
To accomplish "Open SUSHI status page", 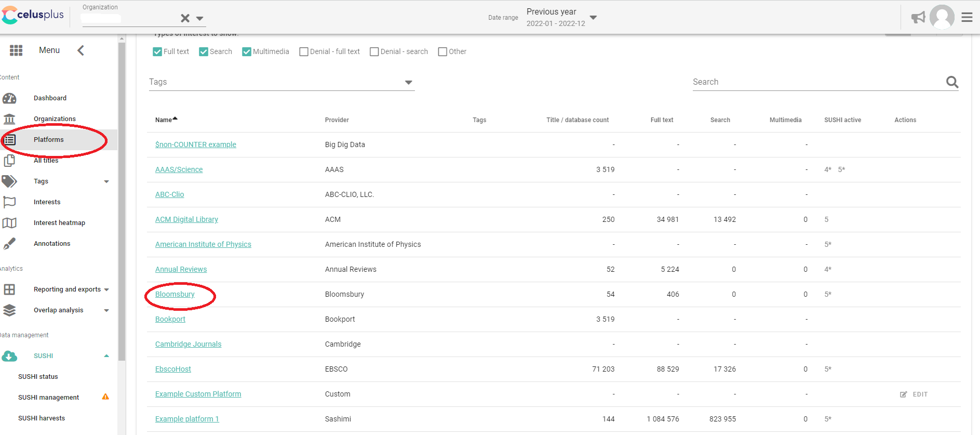I will 38,377.
